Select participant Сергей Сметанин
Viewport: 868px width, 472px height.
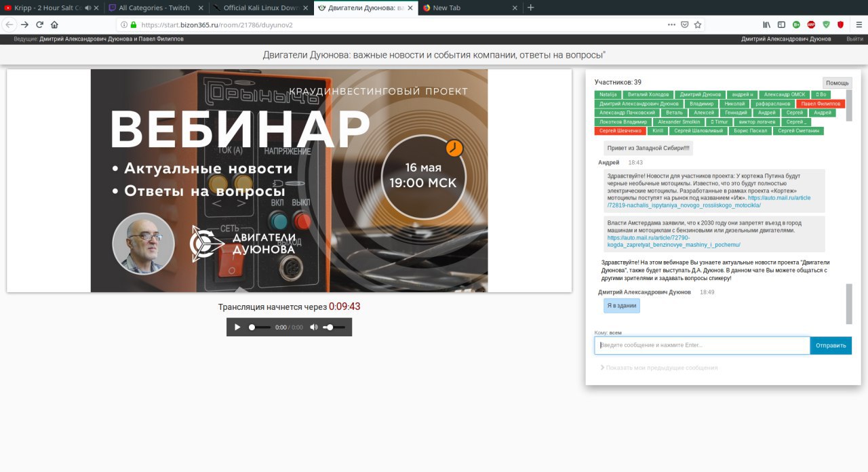798,131
